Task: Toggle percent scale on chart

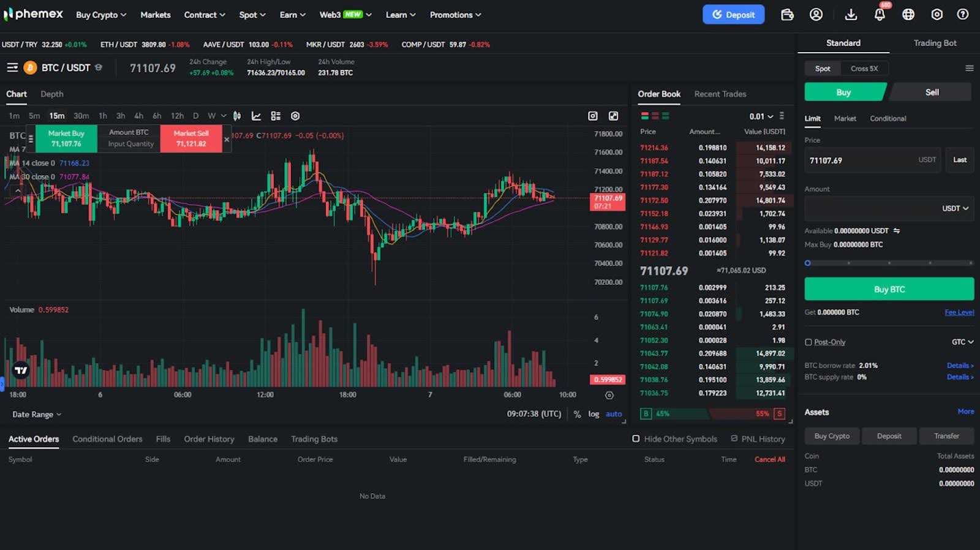Action: pyautogui.click(x=577, y=414)
